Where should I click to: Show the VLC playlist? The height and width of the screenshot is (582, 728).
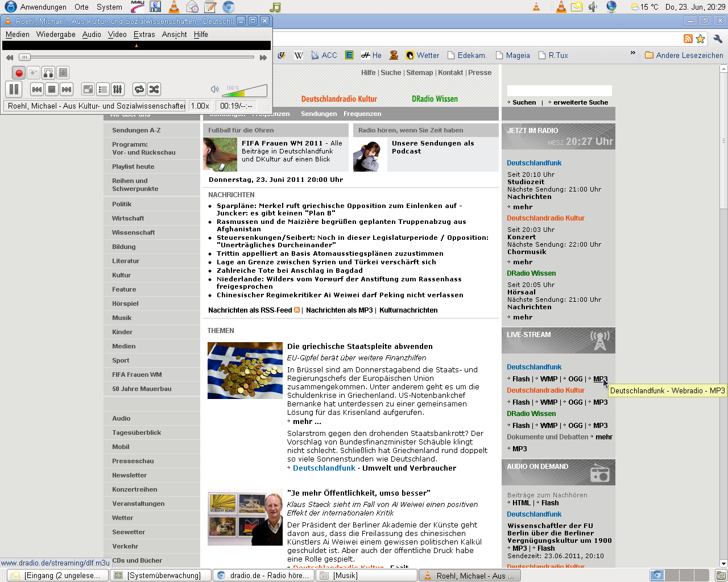pos(103,89)
